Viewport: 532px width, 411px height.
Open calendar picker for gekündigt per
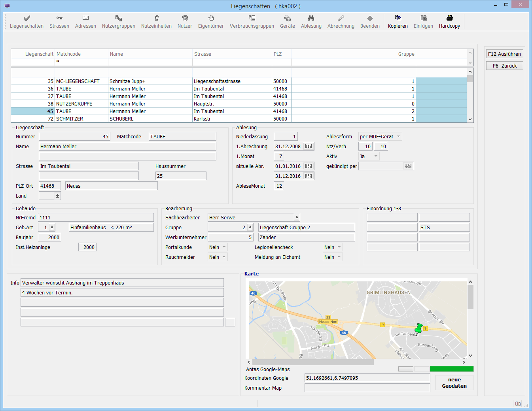tap(408, 166)
